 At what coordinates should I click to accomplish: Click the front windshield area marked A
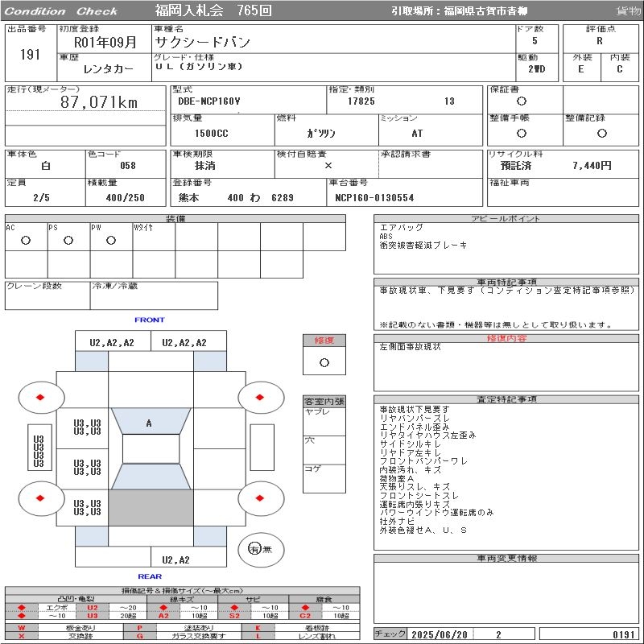(x=149, y=423)
